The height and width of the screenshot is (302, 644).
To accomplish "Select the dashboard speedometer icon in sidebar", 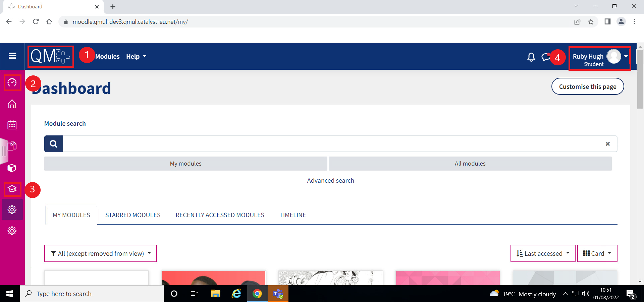I will [x=12, y=83].
